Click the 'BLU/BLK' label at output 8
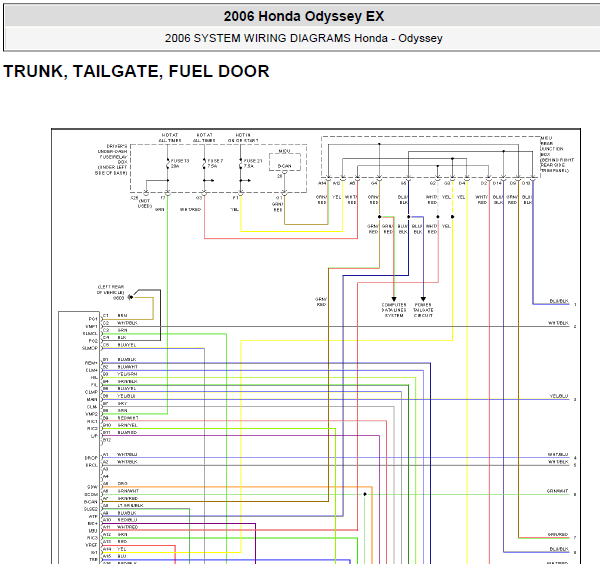 click(559, 549)
